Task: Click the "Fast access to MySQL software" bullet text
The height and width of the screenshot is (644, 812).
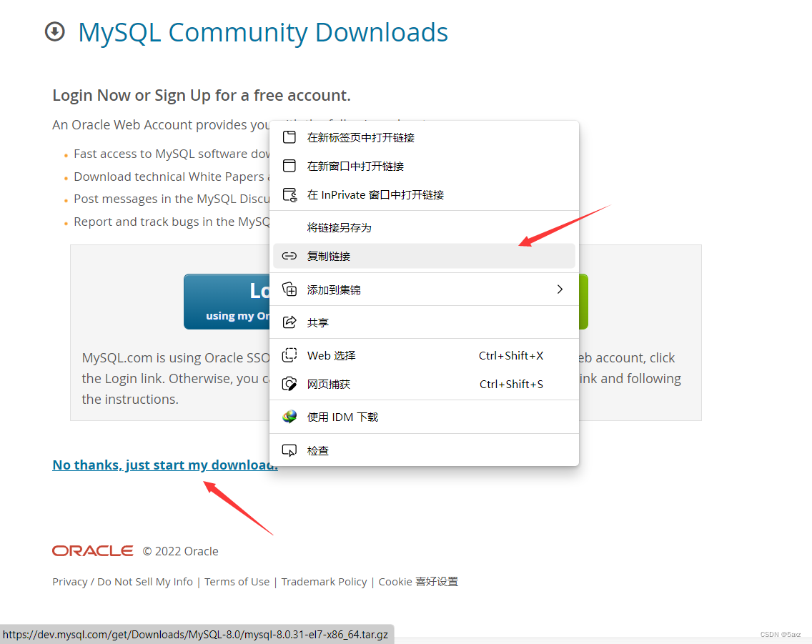Action: coord(172,154)
